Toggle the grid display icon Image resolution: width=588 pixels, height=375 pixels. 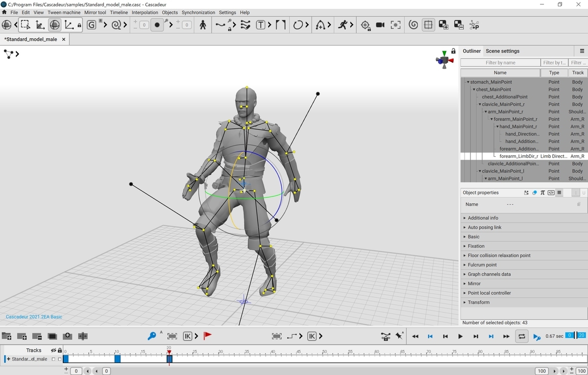428,25
